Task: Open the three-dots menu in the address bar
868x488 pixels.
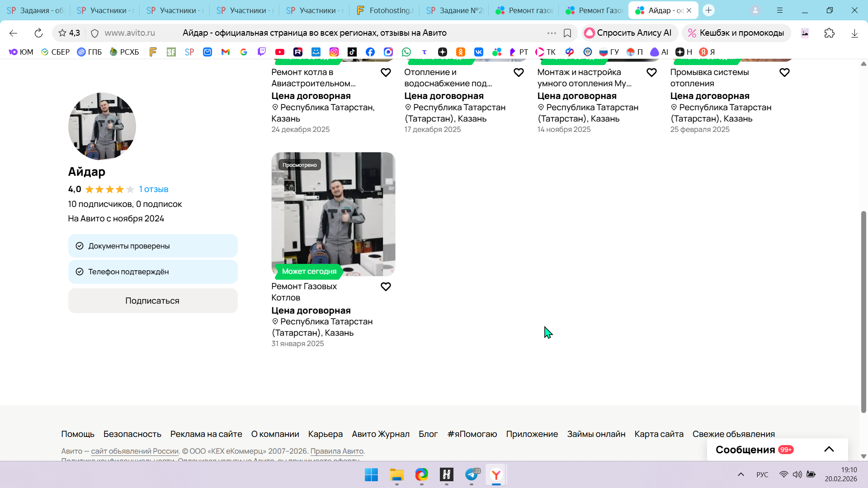Action: point(552,33)
